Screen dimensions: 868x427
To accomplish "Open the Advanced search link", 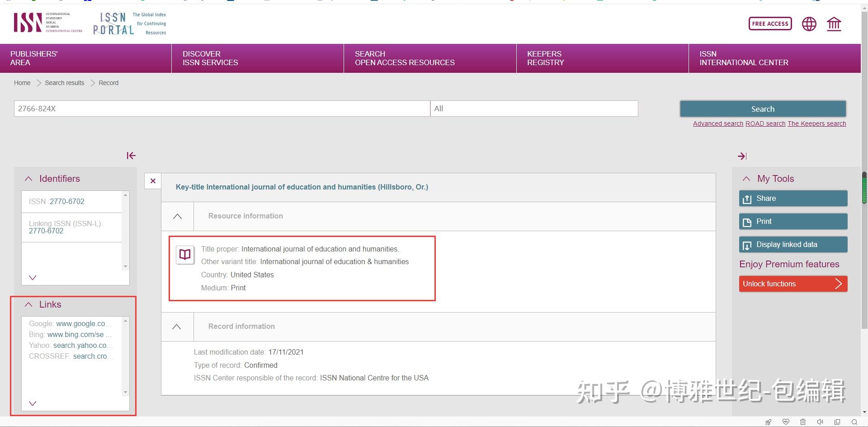I will tap(718, 123).
